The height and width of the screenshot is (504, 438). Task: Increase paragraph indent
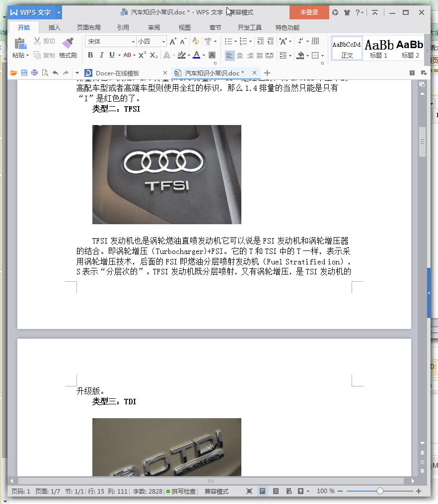271,41
